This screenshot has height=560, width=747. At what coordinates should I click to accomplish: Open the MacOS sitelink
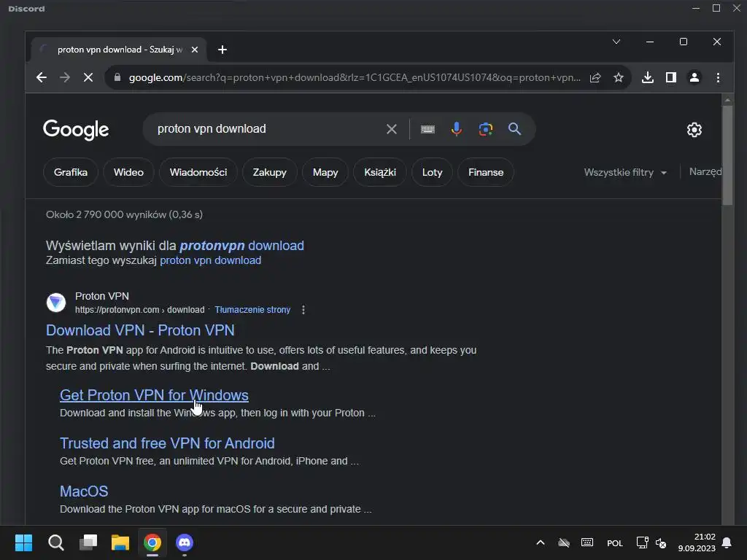click(84, 491)
